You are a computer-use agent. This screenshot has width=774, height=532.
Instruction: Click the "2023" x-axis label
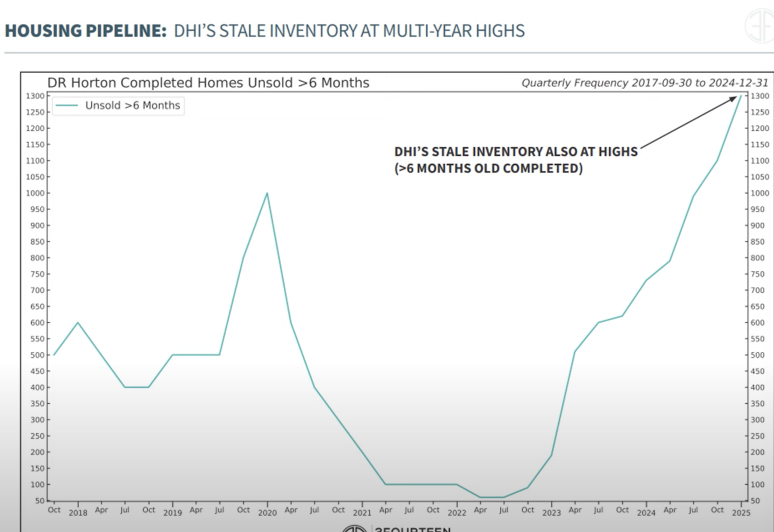click(x=551, y=513)
